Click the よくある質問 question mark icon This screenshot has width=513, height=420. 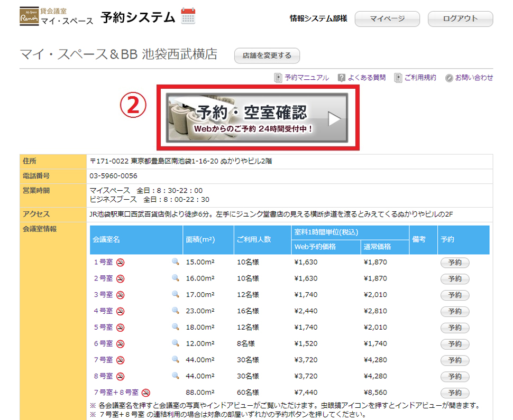(342, 78)
